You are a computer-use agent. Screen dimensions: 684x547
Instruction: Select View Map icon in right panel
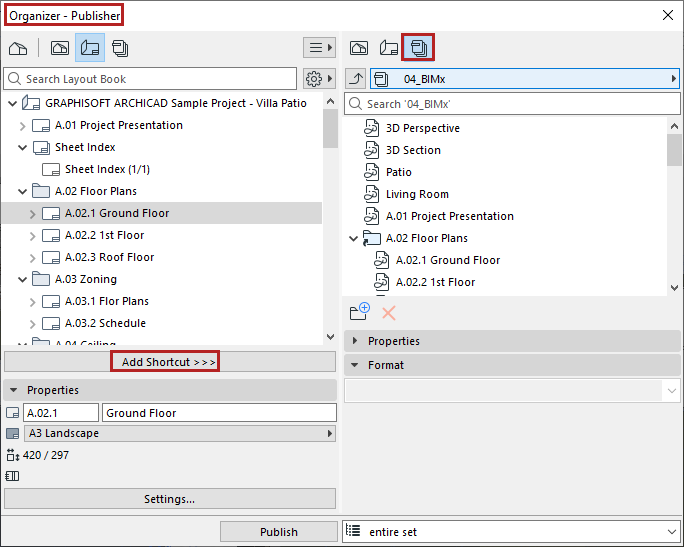coord(359,48)
